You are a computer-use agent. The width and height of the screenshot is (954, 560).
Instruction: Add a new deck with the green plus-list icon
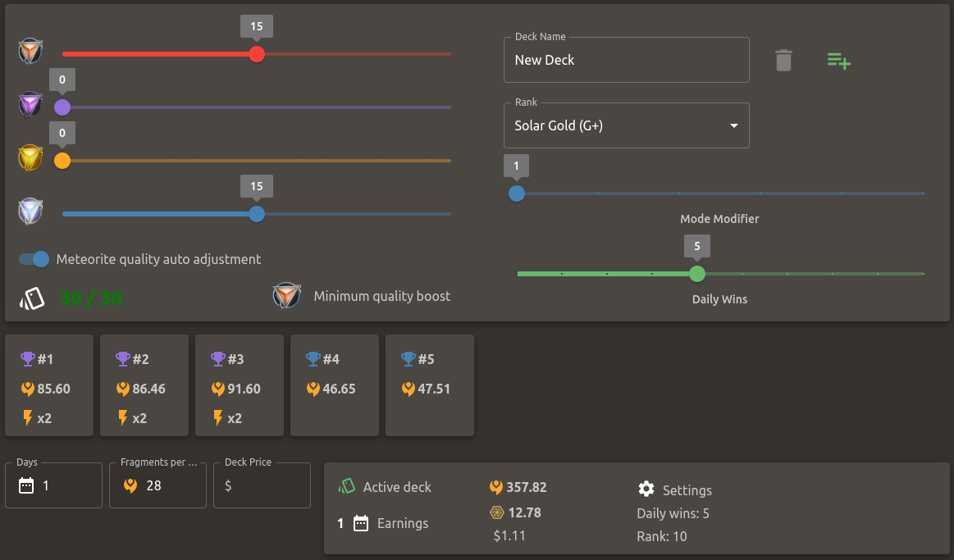(838, 61)
